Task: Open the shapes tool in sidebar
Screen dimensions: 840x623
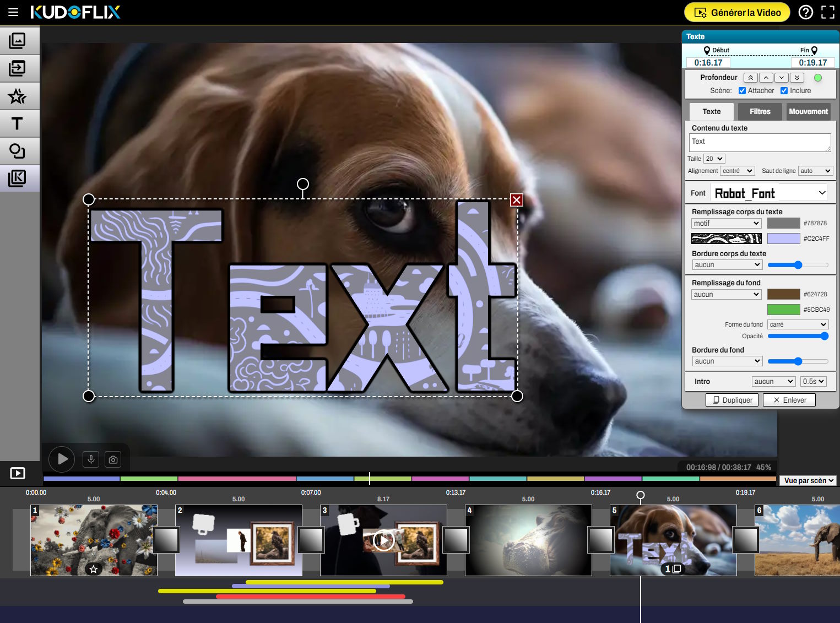Action: pos(18,151)
